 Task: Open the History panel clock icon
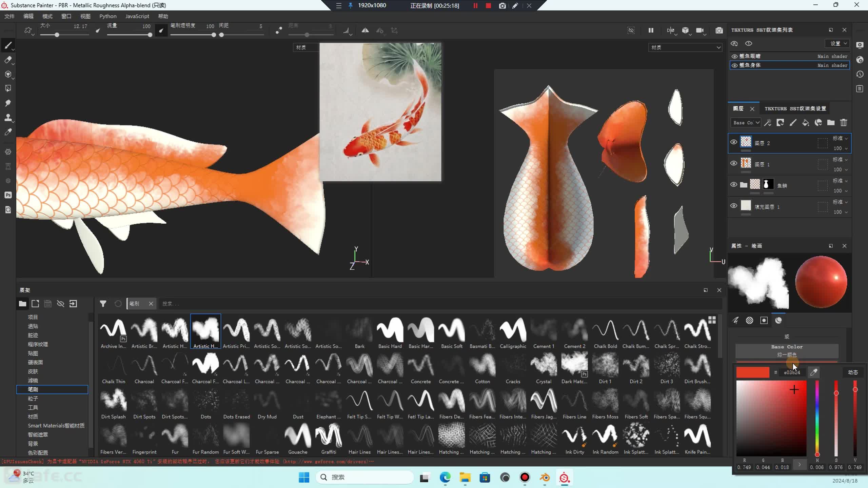point(860,74)
